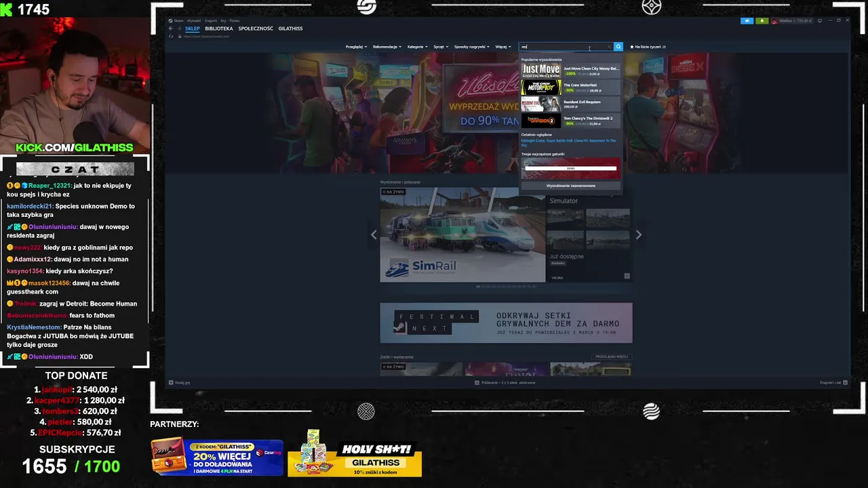Click the Pobieranie downloads status

505,383
